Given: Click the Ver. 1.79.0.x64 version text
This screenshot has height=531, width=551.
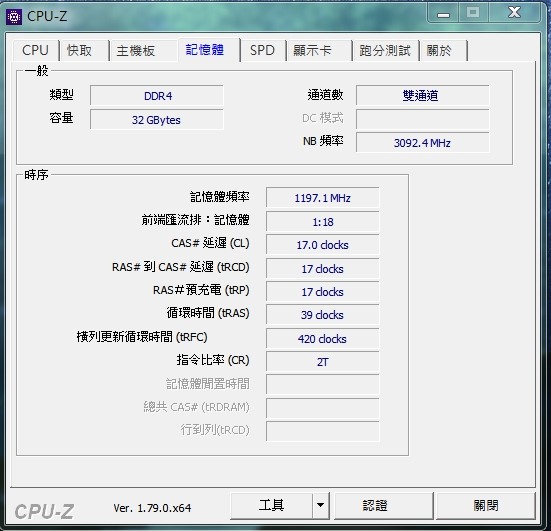Looking at the screenshot, I should click(x=152, y=508).
